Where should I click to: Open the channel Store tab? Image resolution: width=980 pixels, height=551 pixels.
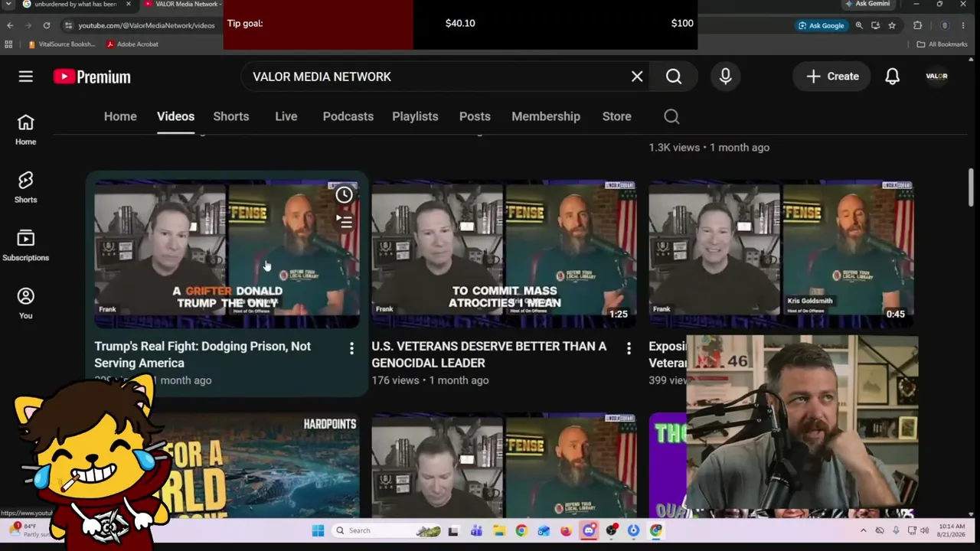(x=616, y=116)
